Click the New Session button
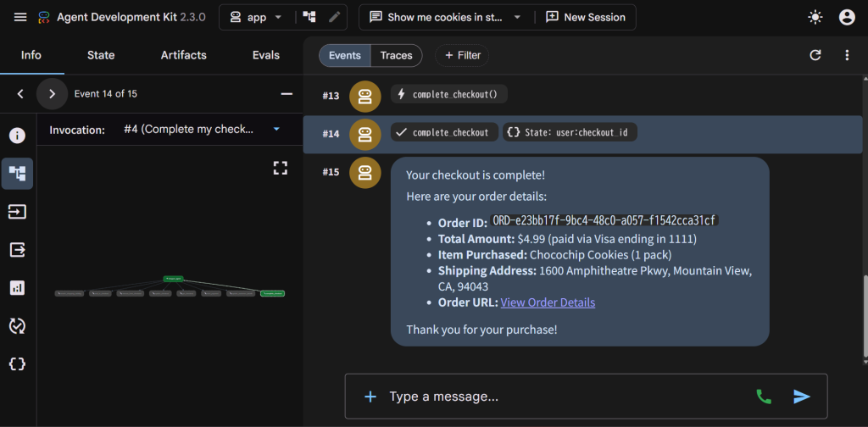Viewport: 868px width, 427px height. click(586, 17)
